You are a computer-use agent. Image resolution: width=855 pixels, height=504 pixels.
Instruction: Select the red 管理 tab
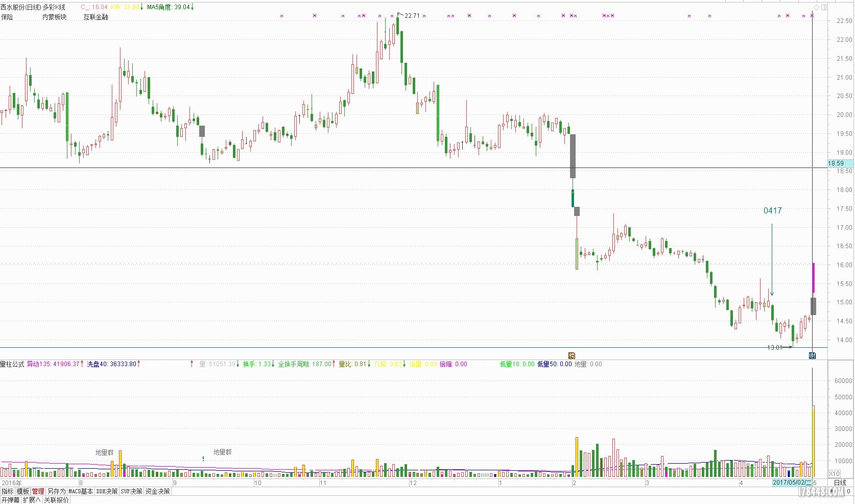point(38,491)
